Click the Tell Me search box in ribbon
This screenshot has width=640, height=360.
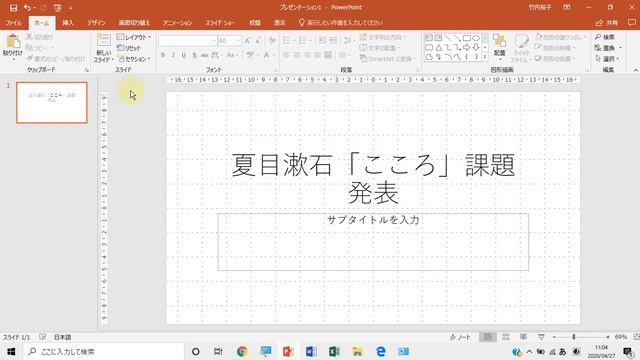[x=341, y=23]
